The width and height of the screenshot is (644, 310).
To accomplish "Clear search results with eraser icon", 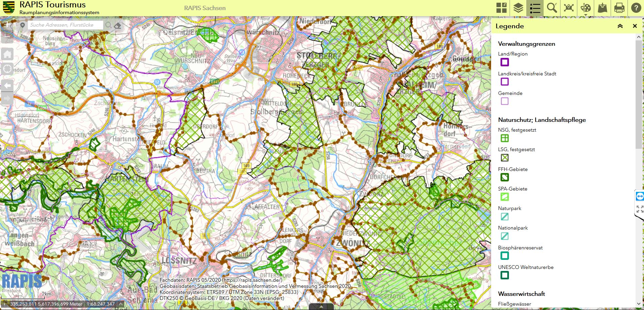I will tap(117, 25).
